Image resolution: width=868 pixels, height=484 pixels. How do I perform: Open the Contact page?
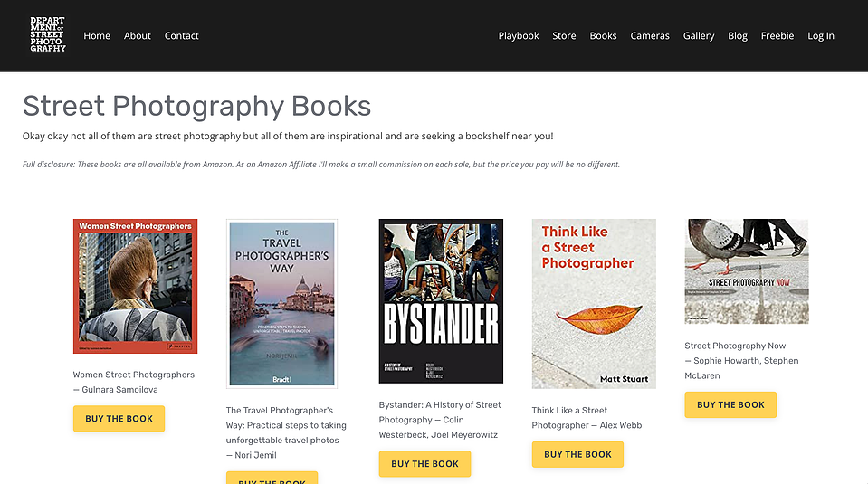[182, 36]
